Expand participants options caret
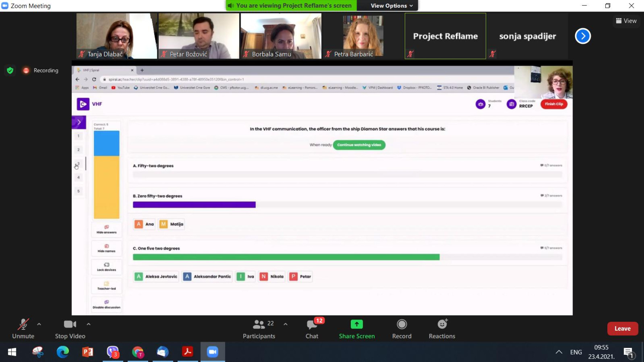644x362 pixels. [x=286, y=324]
